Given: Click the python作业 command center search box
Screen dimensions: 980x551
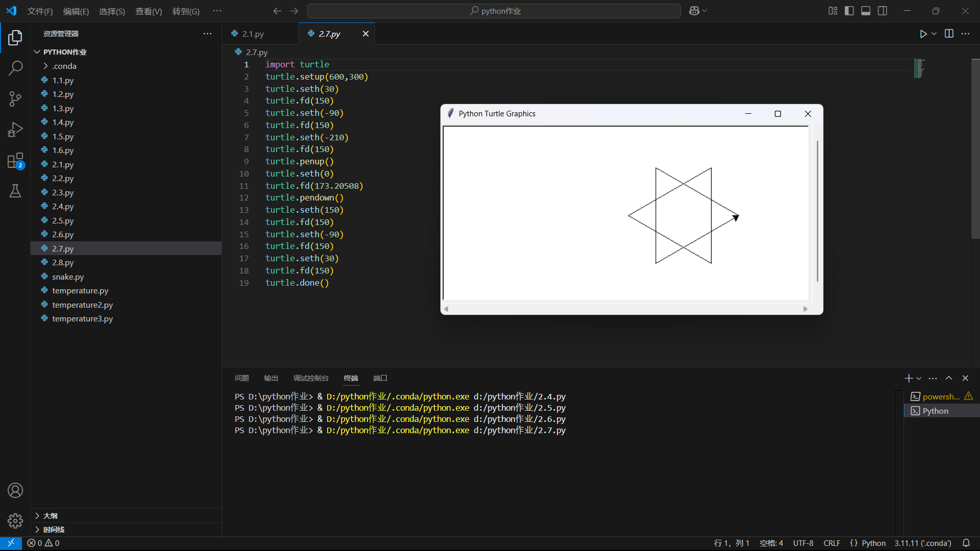Looking at the screenshot, I should (x=494, y=11).
